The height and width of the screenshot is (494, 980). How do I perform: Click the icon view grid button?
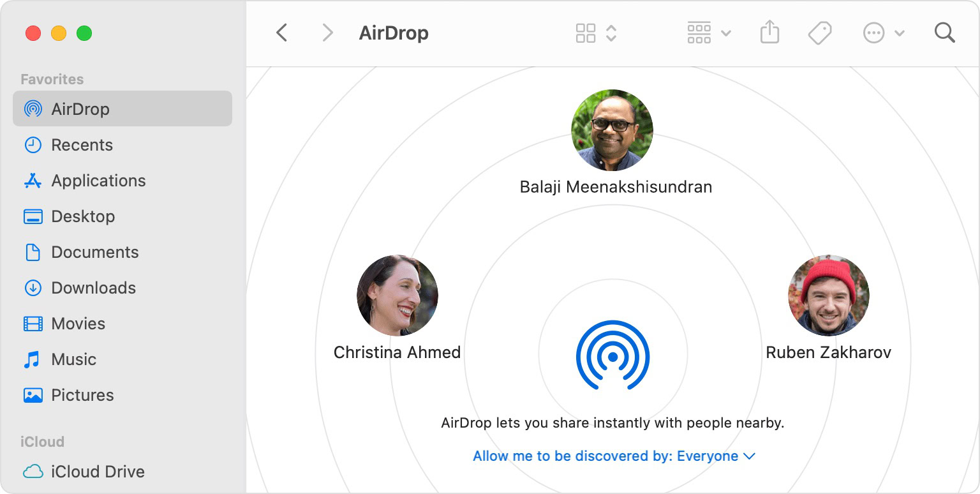pyautogui.click(x=586, y=33)
